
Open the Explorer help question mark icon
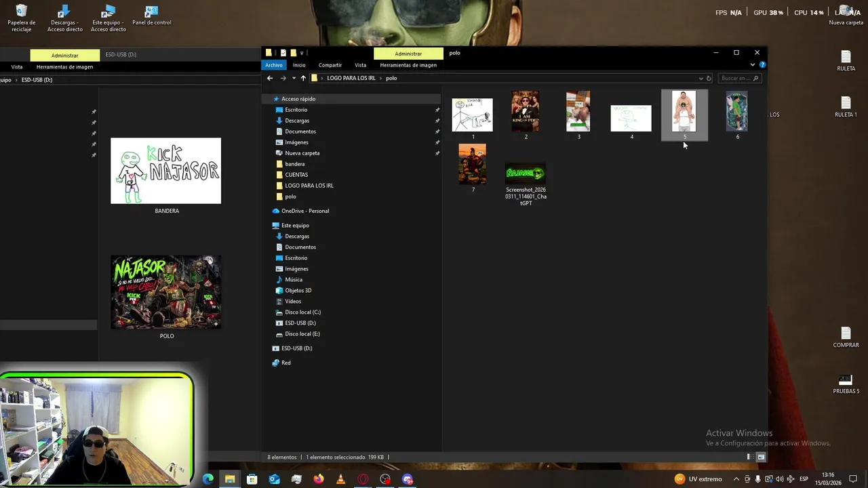pyautogui.click(x=762, y=65)
